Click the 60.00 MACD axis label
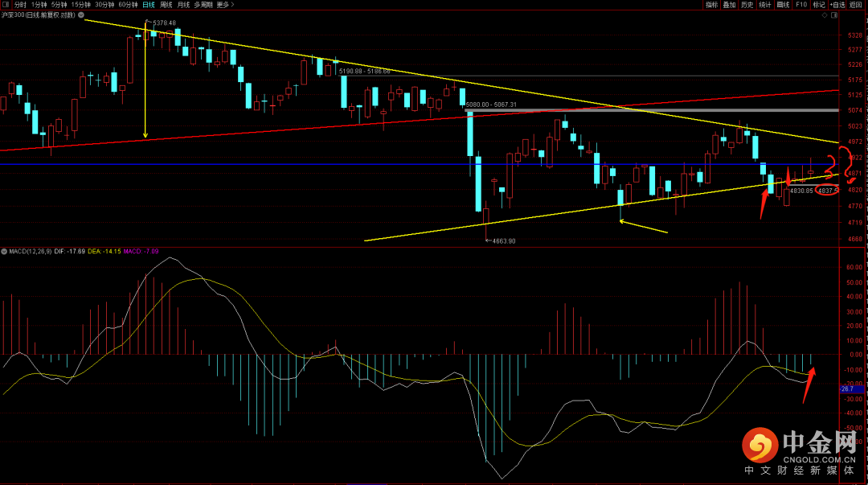Image resolution: width=868 pixels, height=485 pixels. [854, 267]
